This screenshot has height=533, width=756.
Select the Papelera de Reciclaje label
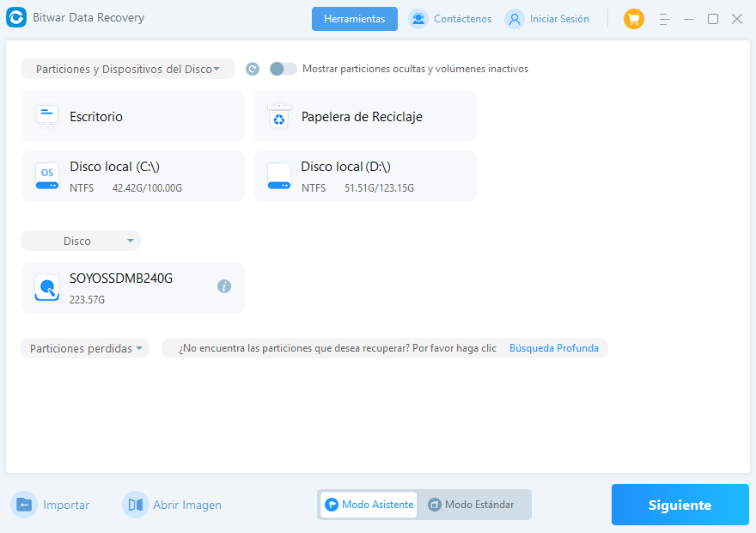(362, 117)
